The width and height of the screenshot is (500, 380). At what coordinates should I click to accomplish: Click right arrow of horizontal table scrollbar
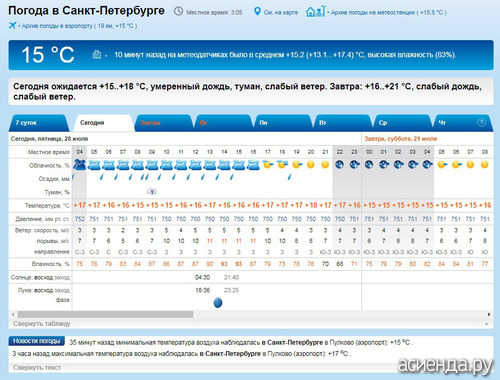coord(489,314)
